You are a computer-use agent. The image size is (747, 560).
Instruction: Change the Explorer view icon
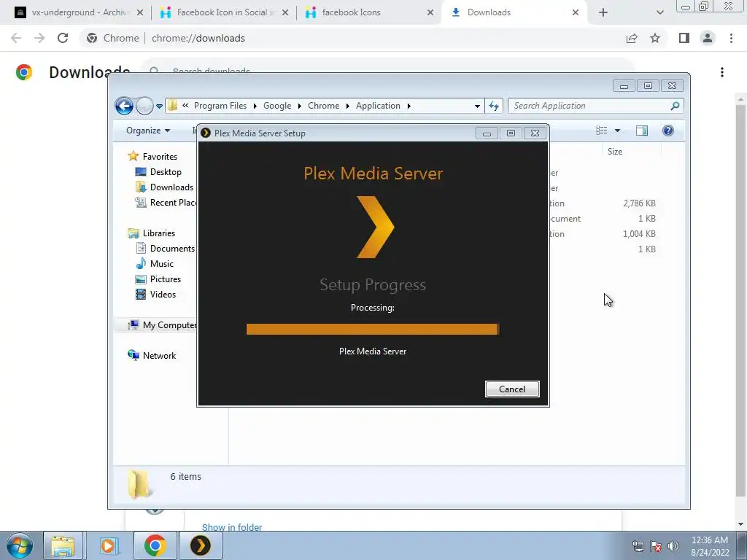(602, 131)
